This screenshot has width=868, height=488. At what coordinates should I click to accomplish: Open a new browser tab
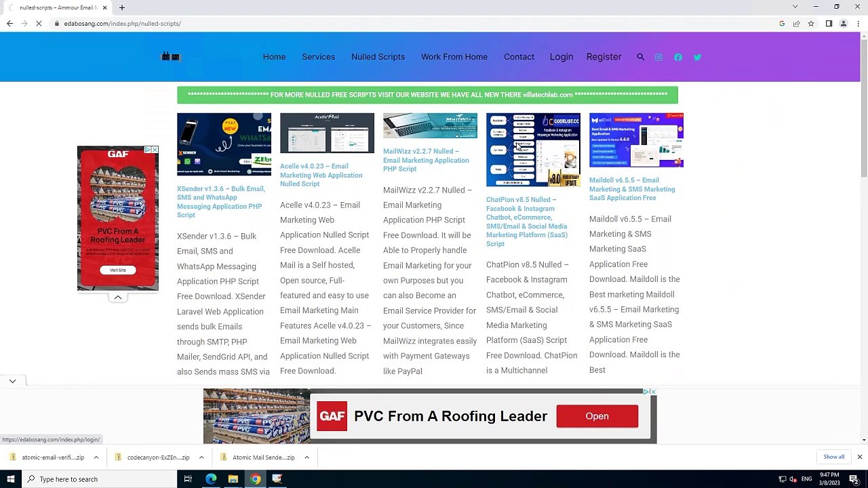[122, 7]
